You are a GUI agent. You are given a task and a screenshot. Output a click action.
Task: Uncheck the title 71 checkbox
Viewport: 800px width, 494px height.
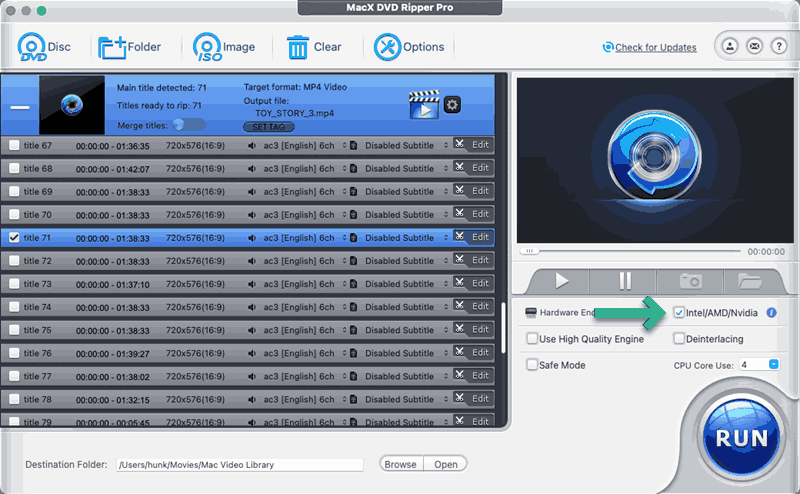(14, 237)
